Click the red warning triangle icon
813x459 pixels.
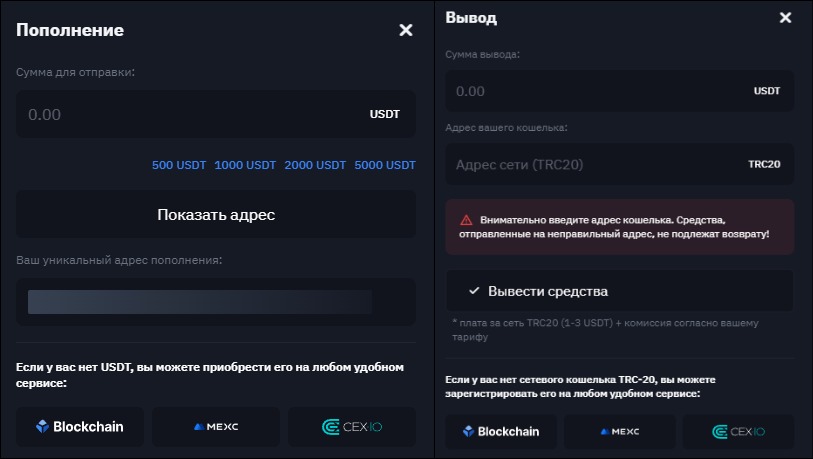pos(466,219)
